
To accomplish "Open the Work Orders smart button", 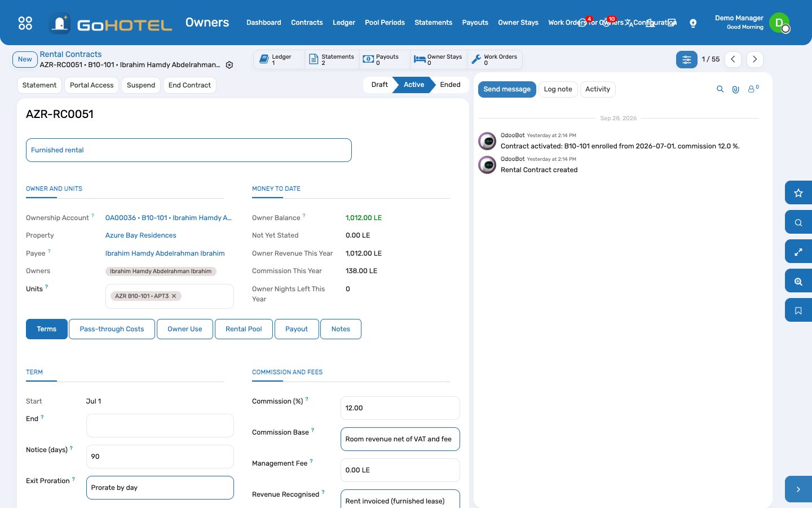I will 495,59.
